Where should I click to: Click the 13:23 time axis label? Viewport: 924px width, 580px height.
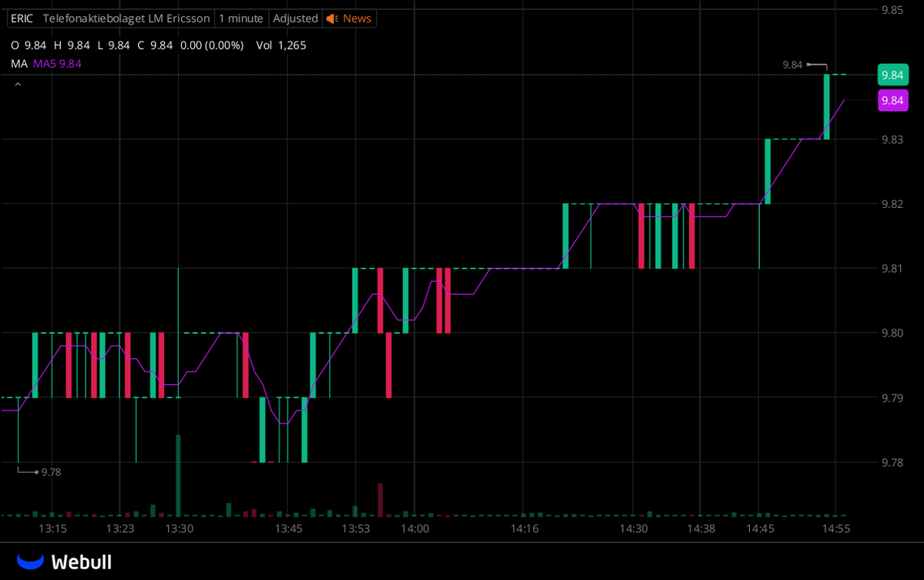119,528
